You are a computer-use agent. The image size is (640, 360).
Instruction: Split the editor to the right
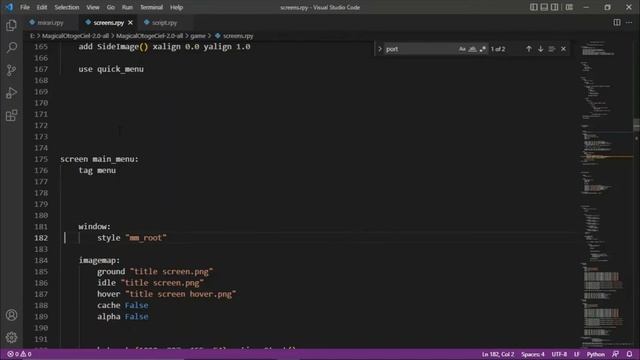pos(617,22)
